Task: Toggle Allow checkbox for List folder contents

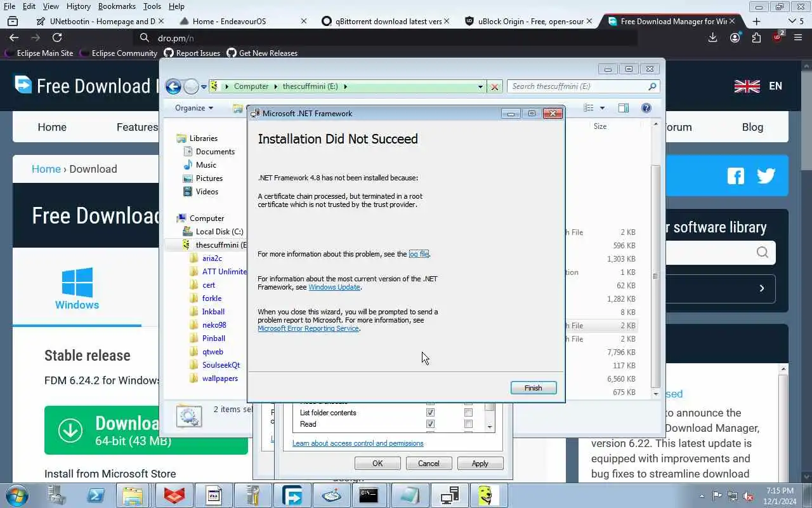Action: [431, 413]
